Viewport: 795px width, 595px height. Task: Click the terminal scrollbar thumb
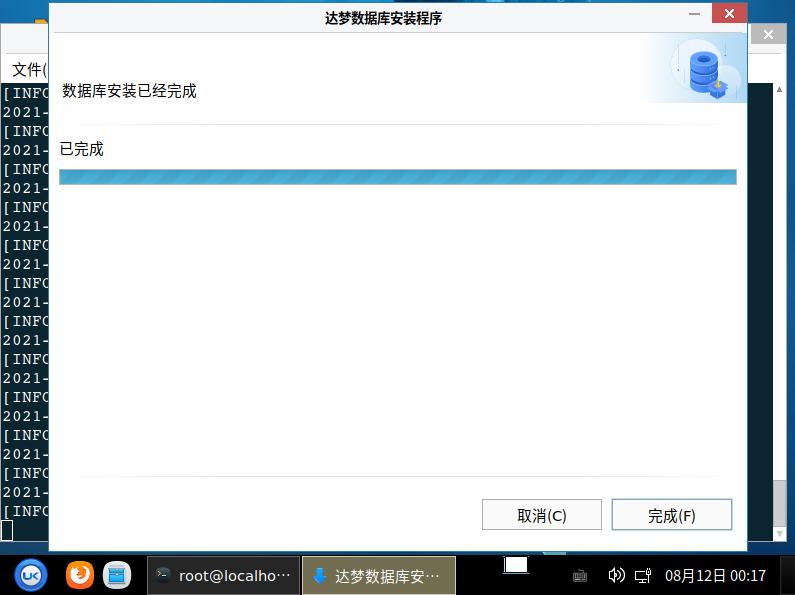coord(779,504)
